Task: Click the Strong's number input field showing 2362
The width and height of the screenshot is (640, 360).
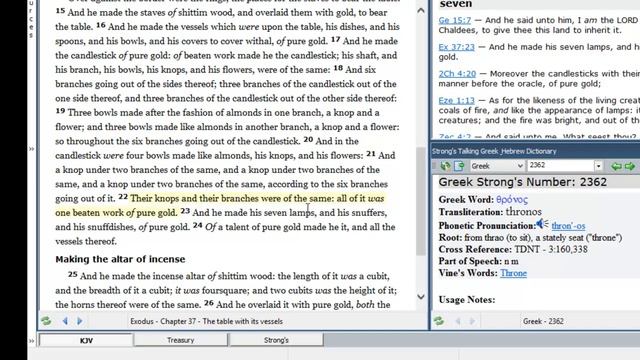Action: [560, 165]
